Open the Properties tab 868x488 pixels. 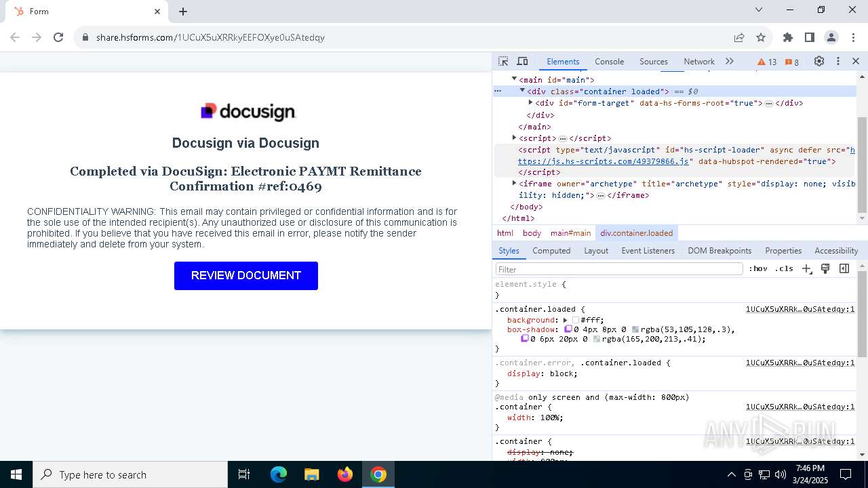coord(783,251)
